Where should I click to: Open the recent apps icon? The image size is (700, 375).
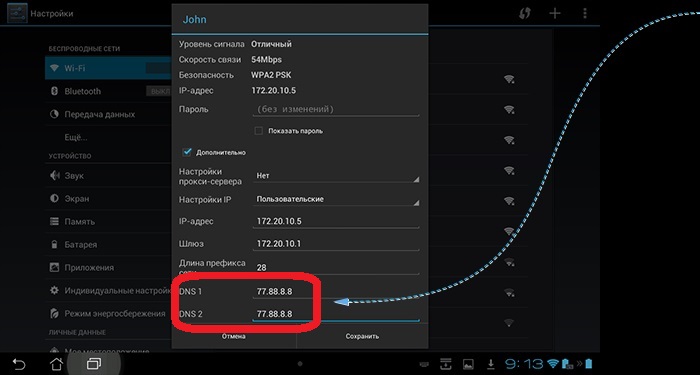click(94, 363)
